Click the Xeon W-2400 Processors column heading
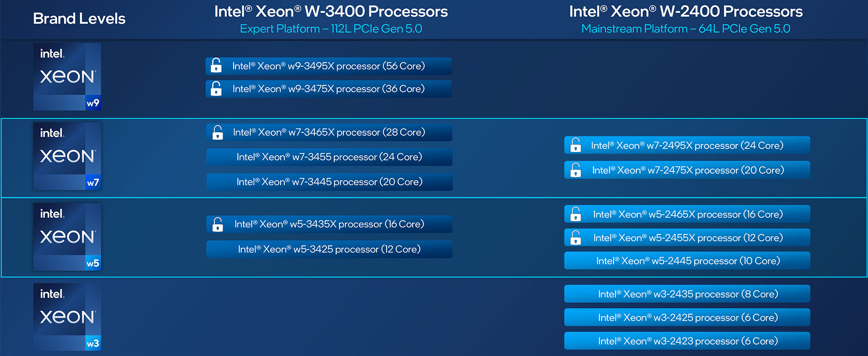The image size is (868, 356). [686, 11]
